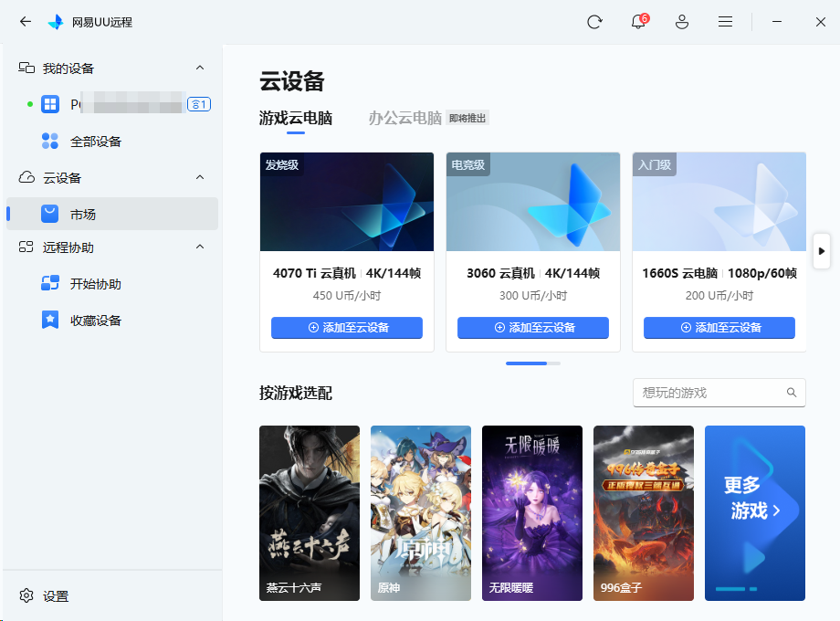Select the 无限暖暖 game thumbnail
The height and width of the screenshot is (621, 840).
(532, 512)
